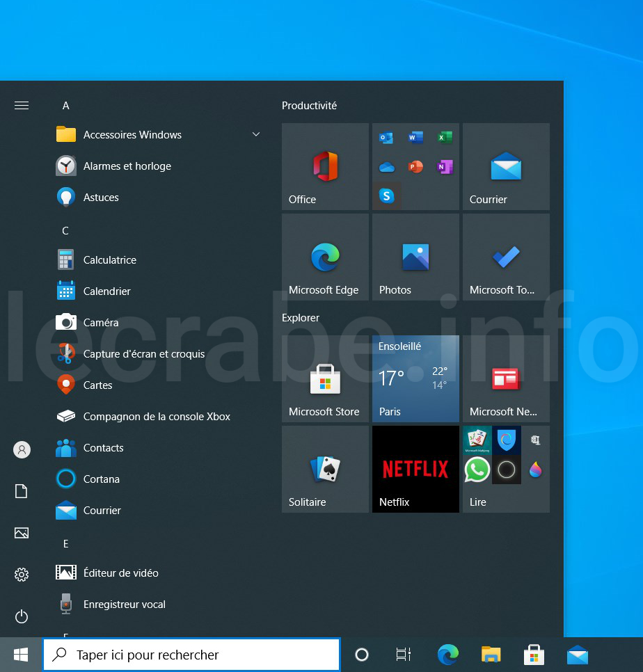This screenshot has height=672, width=643.
Task: Open the Courrier mail tile
Action: point(506,167)
